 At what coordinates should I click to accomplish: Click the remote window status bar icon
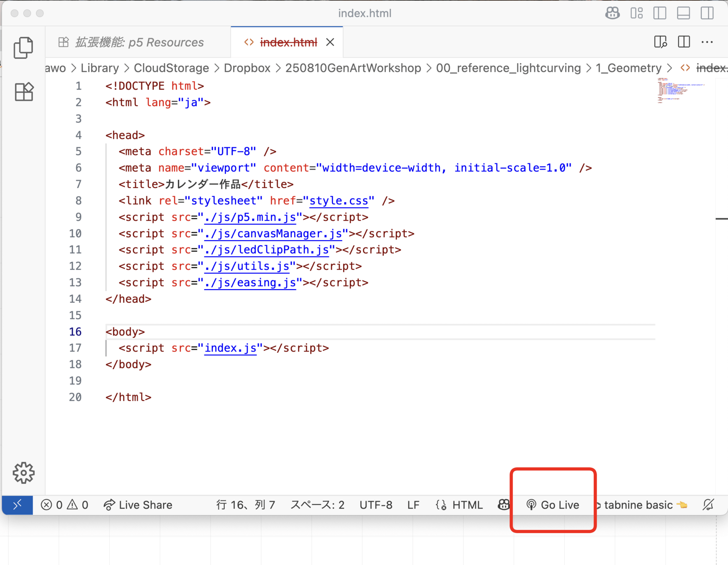tap(18, 505)
